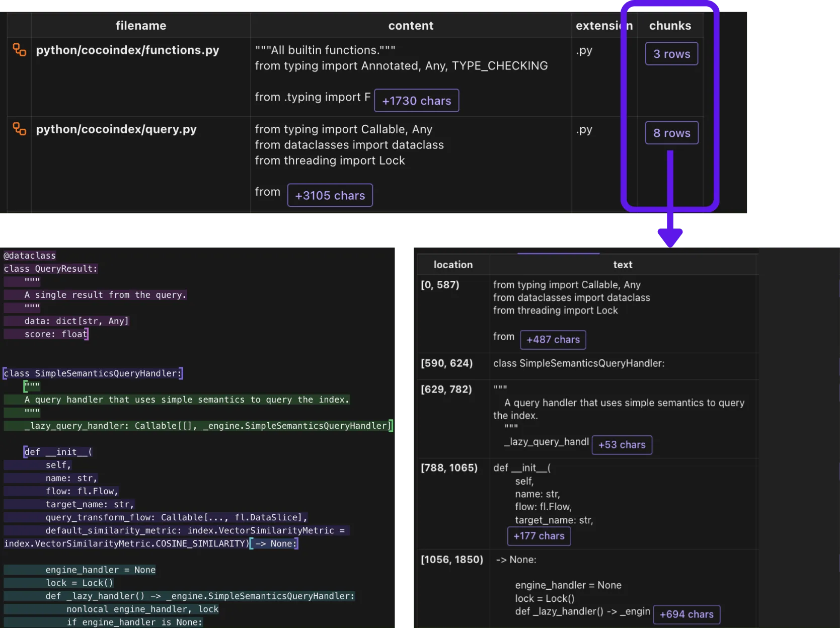Expand the +3105 chars content badge
The width and height of the screenshot is (840, 629).
click(x=330, y=195)
